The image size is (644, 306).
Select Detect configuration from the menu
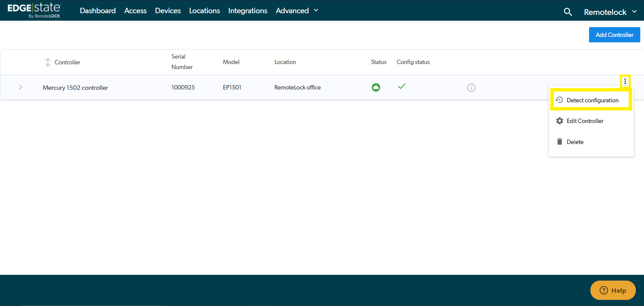tap(592, 100)
